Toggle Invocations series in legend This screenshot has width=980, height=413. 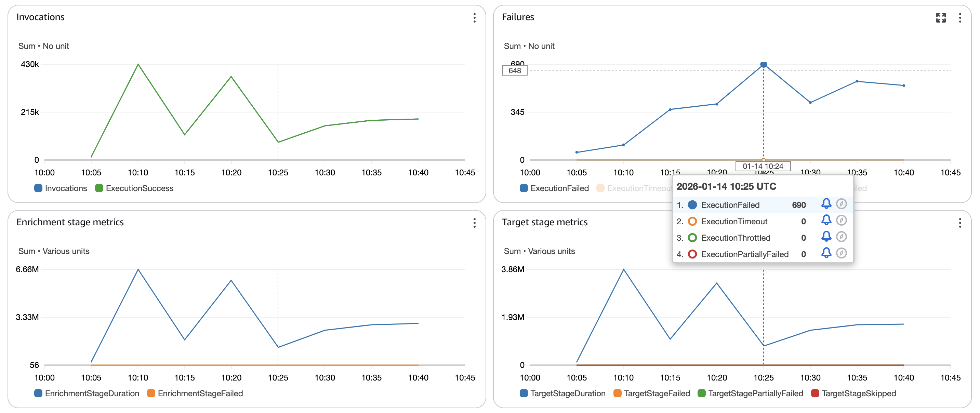(61, 188)
